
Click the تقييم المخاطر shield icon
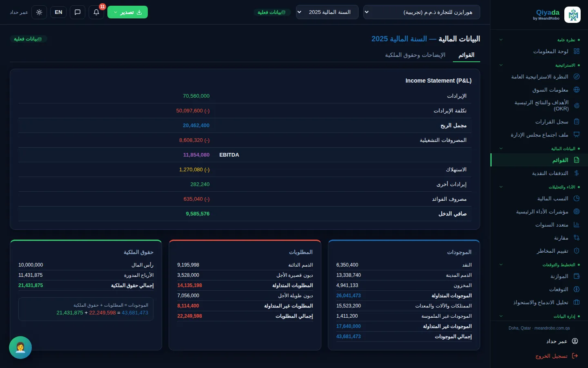[x=577, y=251]
